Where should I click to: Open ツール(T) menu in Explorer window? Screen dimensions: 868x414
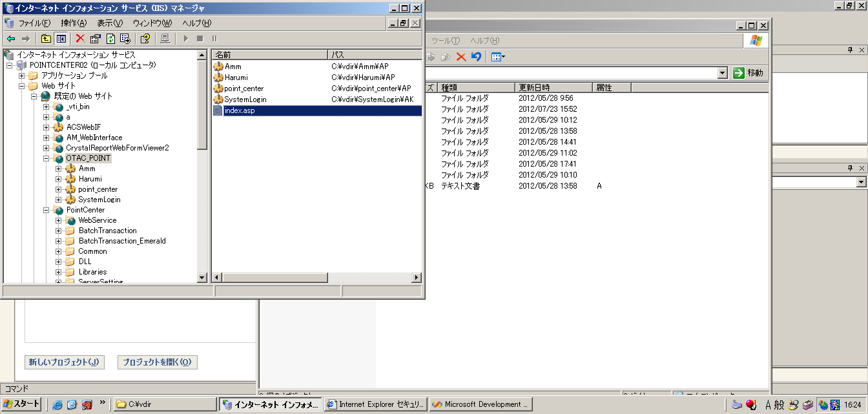pyautogui.click(x=446, y=41)
